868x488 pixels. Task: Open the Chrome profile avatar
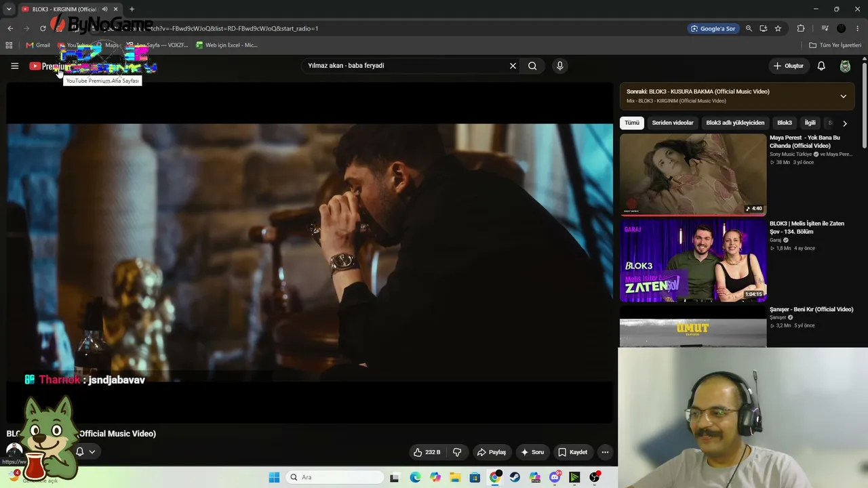pyautogui.click(x=841, y=28)
